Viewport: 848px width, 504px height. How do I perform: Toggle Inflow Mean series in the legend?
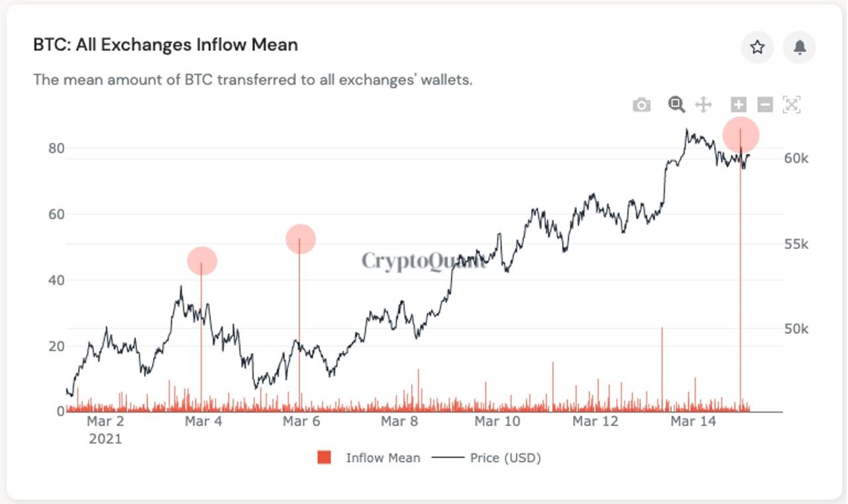(383, 457)
